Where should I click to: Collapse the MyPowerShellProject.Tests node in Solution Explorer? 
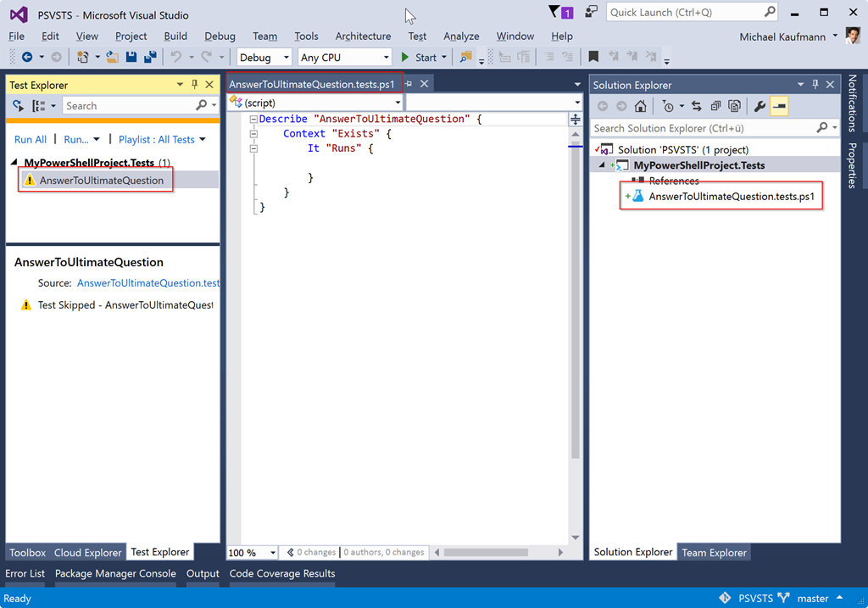click(x=603, y=165)
